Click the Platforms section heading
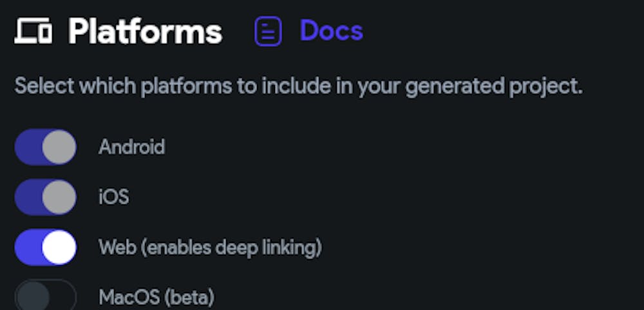 [x=145, y=31]
